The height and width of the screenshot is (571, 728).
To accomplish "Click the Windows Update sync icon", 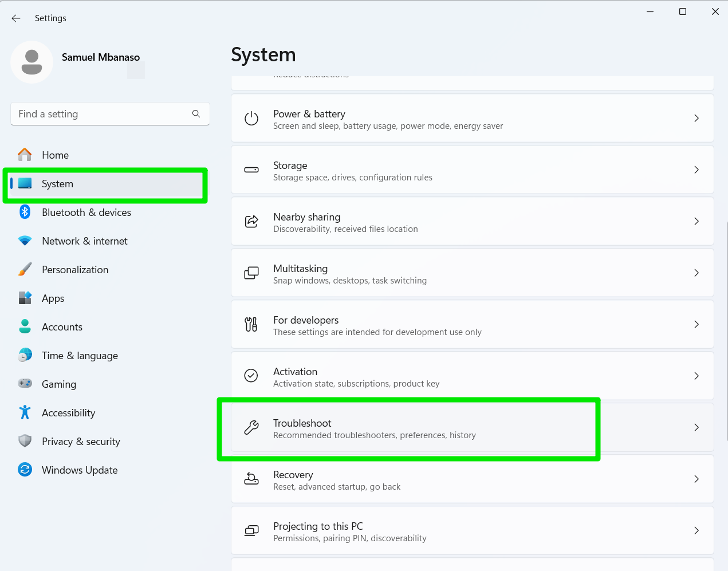I will (x=25, y=470).
